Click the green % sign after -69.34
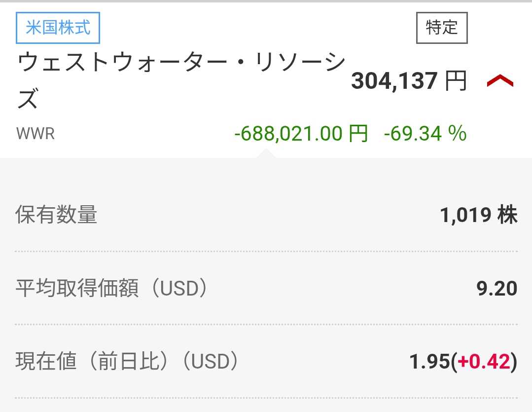The height and width of the screenshot is (412, 532). 458,134
